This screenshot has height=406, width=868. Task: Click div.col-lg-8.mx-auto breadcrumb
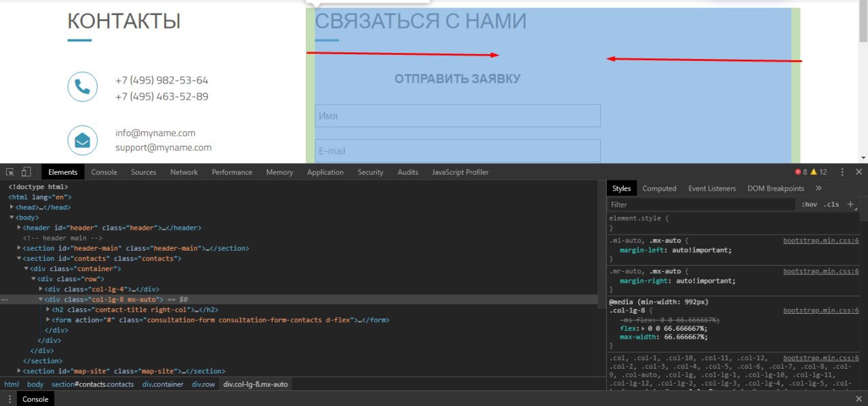[256, 384]
